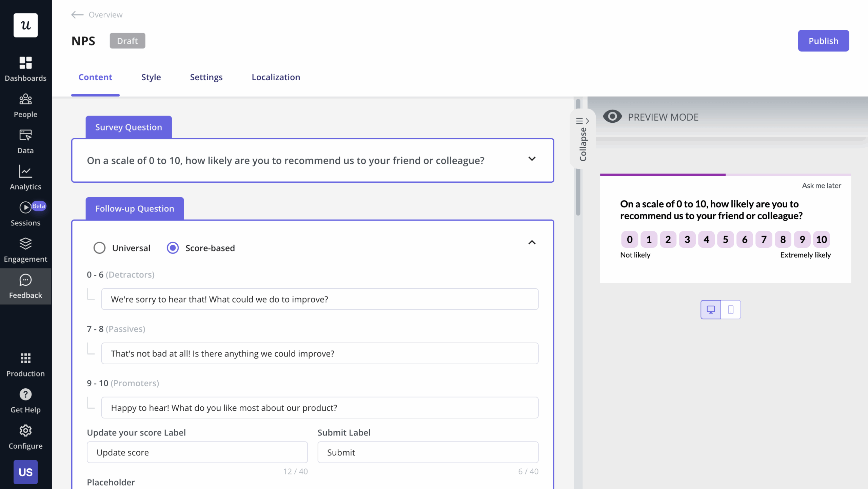Open Sessions beta section
Screen dimensions: 868x489
(x=25, y=214)
